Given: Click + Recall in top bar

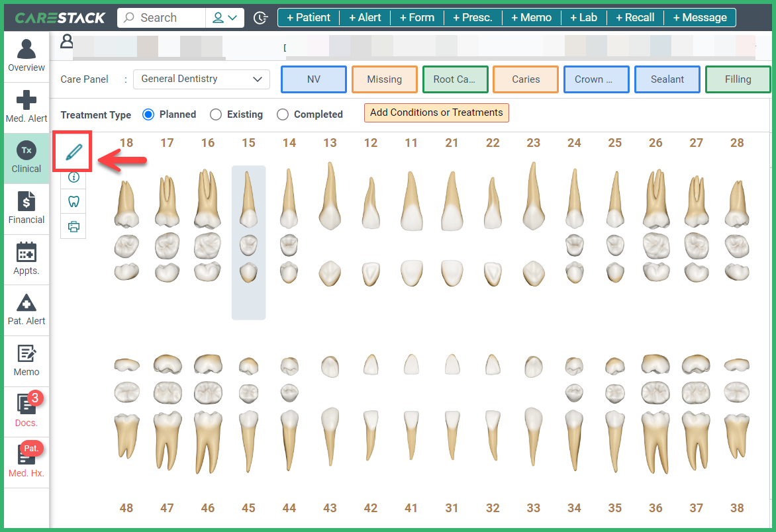Looking at the screenshot, I should 635,18.
